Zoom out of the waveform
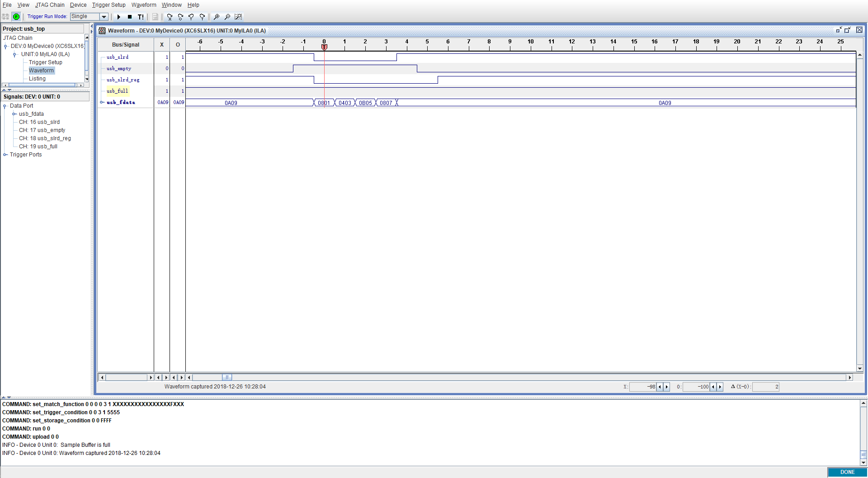 [x=227, y=17]
